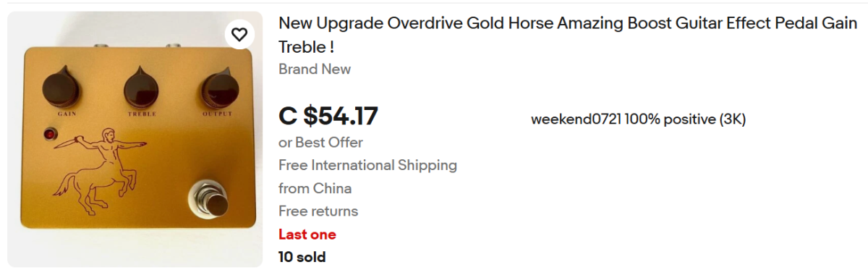The width and height of the screenshot is (868, 270).
Task: Click the red 'Last one' label
Action: pyautogui.click(x=307, y=235)
